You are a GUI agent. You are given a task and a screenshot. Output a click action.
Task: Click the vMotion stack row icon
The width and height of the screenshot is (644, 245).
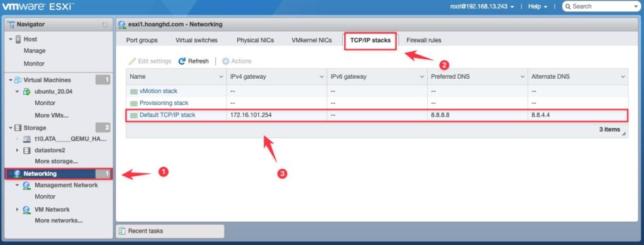point(133,91)
